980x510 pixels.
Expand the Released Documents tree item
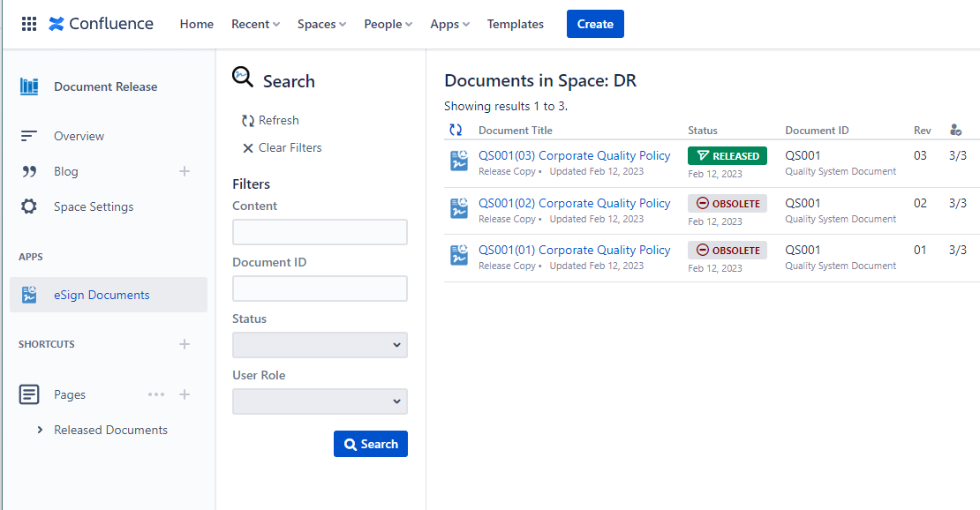40,430
